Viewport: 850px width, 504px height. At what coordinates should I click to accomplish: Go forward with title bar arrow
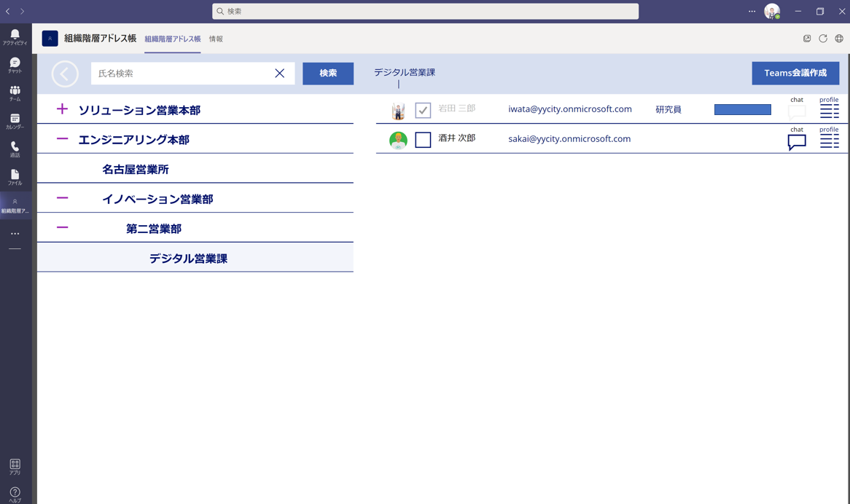pos(22,12)
